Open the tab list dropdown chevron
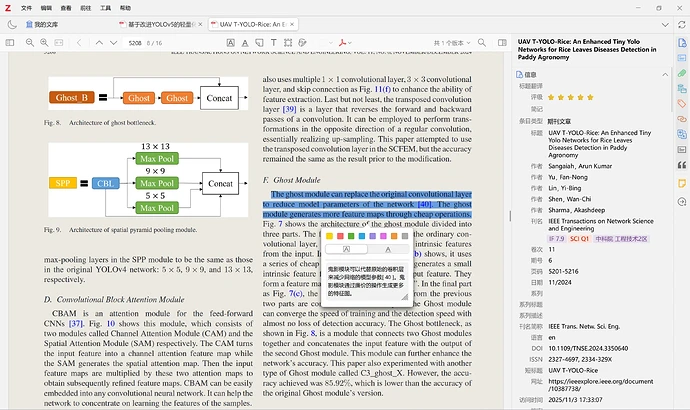Viewport: 690px width, 410px height. (665, 25)
